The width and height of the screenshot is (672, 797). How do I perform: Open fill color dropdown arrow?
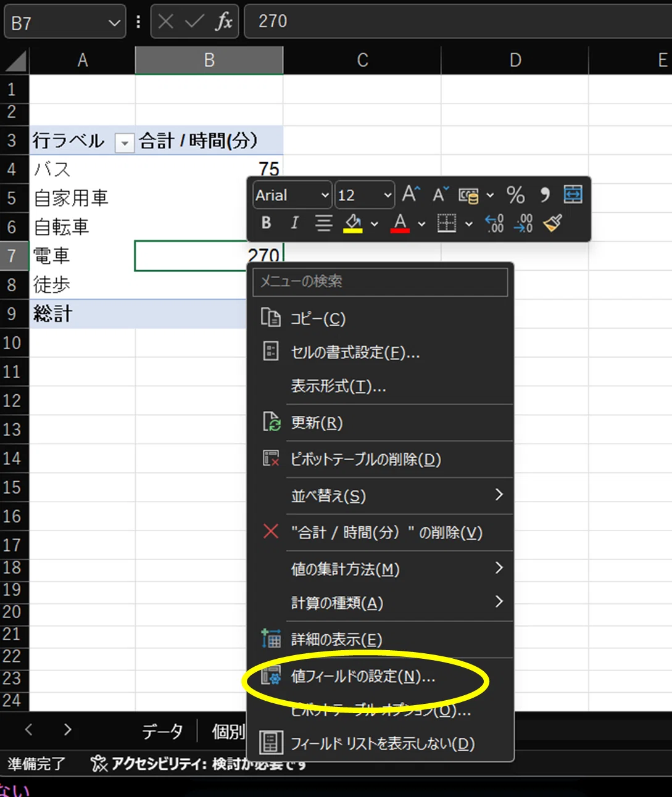pos(375,224)
